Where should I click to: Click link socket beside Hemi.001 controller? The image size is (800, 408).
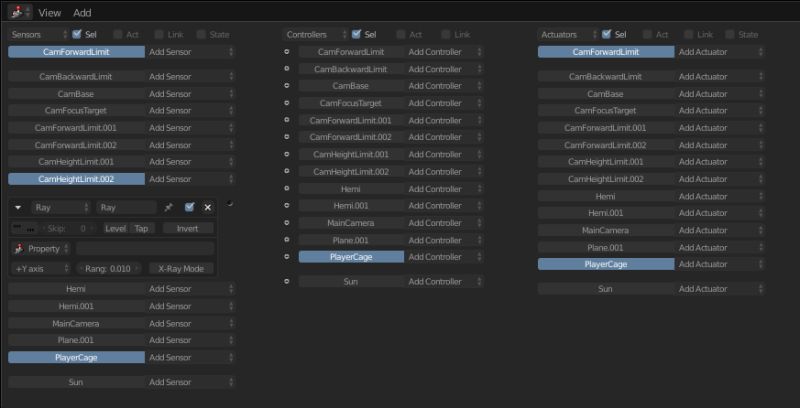coord(286,206)
